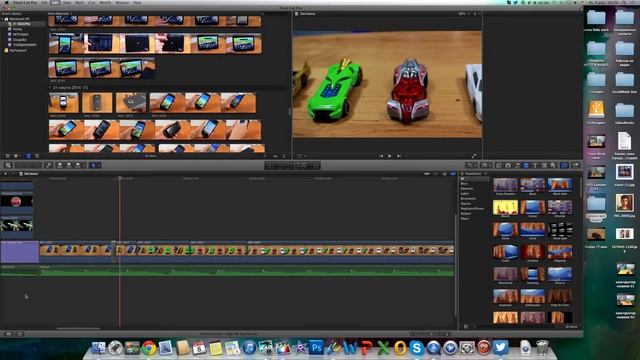Open the viewer 50% zoom dropdown
This screenshot has width=640, height=360.
pyautogui.click(x=463, y=13)
